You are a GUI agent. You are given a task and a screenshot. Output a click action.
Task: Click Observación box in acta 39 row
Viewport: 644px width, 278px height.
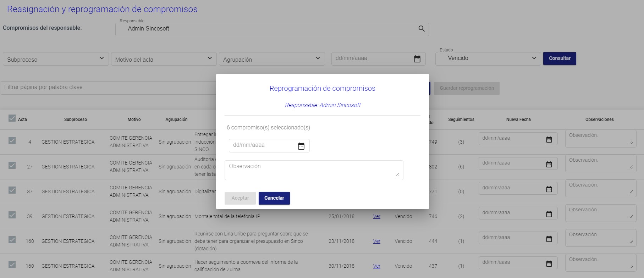point(601,213)
